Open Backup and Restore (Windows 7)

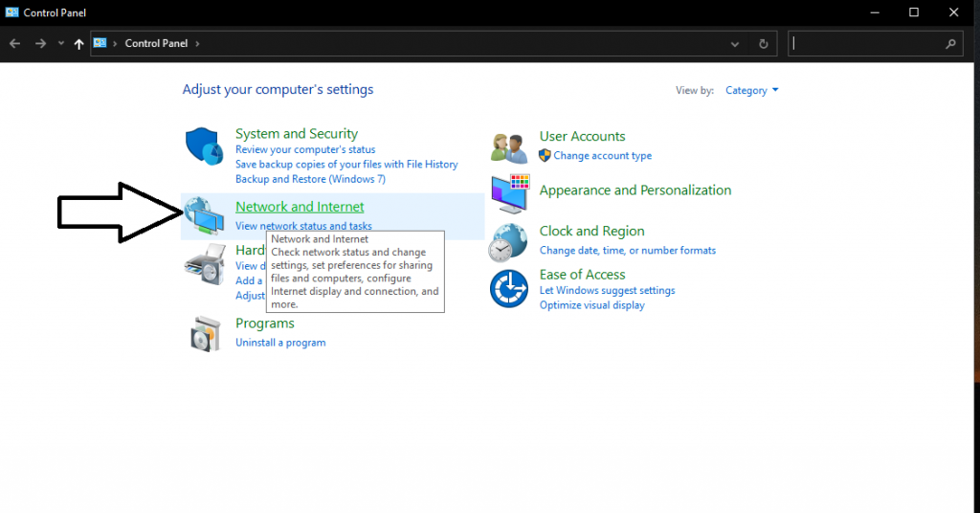[x=310, y=179]
